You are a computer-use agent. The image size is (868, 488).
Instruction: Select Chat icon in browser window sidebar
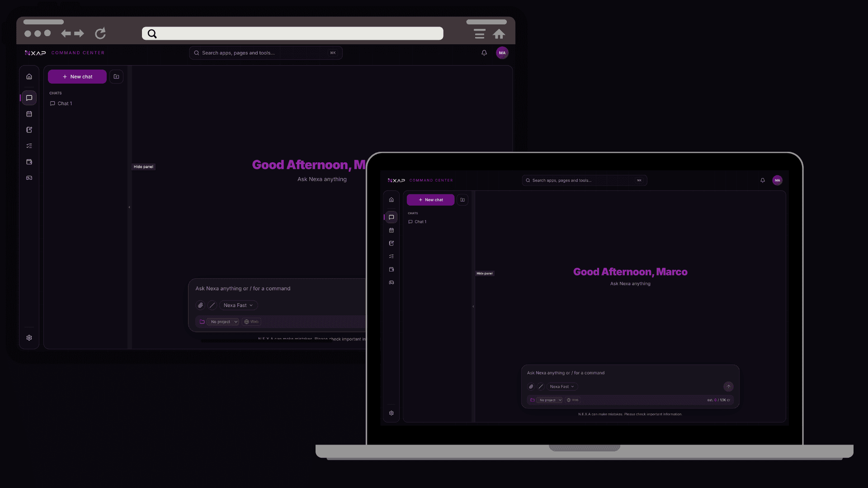pyautogui.click(x=29, y=98)
